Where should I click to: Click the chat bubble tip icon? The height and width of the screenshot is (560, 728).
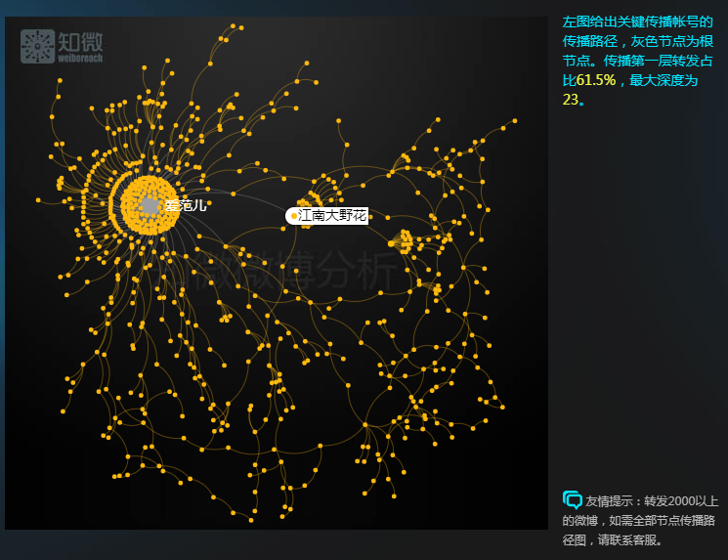click(x=572, y=500)
